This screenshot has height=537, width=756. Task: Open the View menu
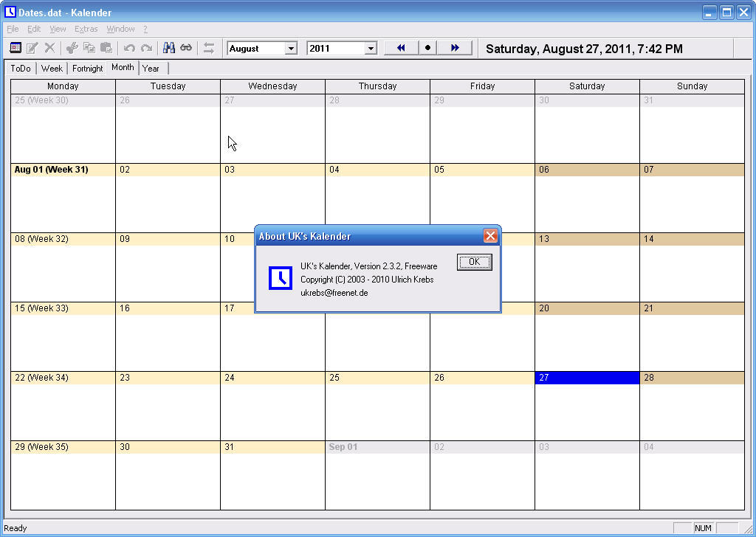[58, 29]
